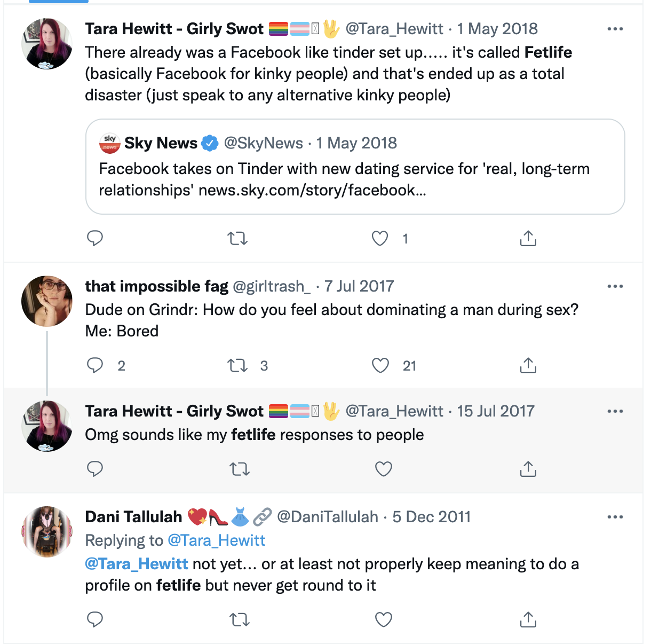The width and height of the screenshot is (651, 644).
Task: Reply to Dani Tallulah's tweet
Action: (x=95, y=619)
